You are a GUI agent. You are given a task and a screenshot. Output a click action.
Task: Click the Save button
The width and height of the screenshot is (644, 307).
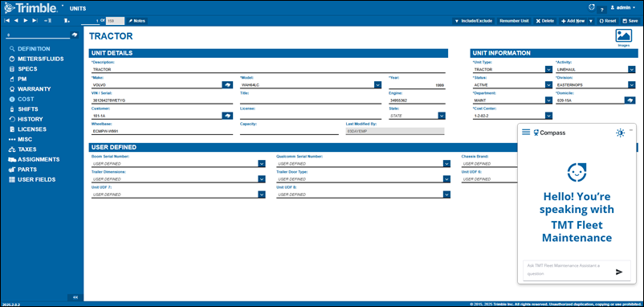[630, 21]
